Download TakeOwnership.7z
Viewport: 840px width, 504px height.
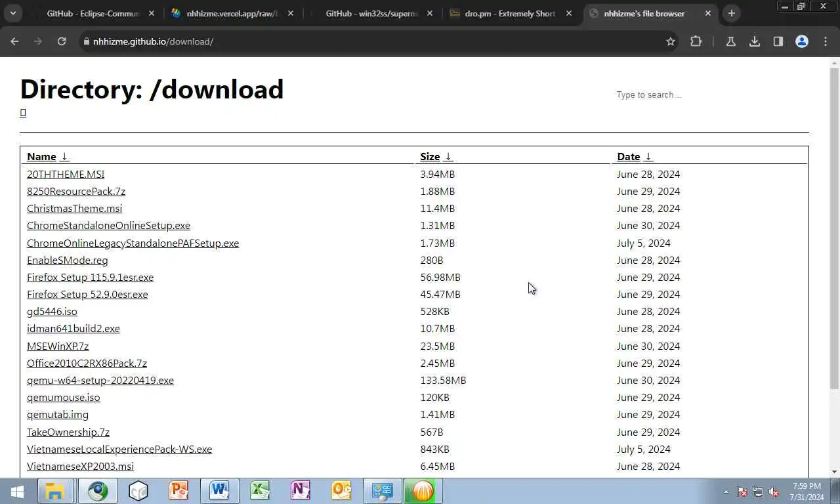click(68, 432)
